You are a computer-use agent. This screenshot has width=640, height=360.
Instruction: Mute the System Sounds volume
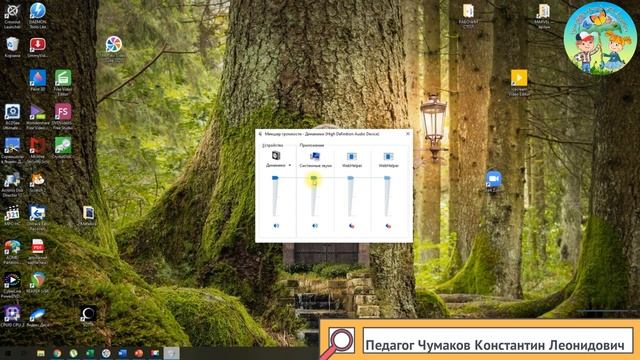(315, 226)
